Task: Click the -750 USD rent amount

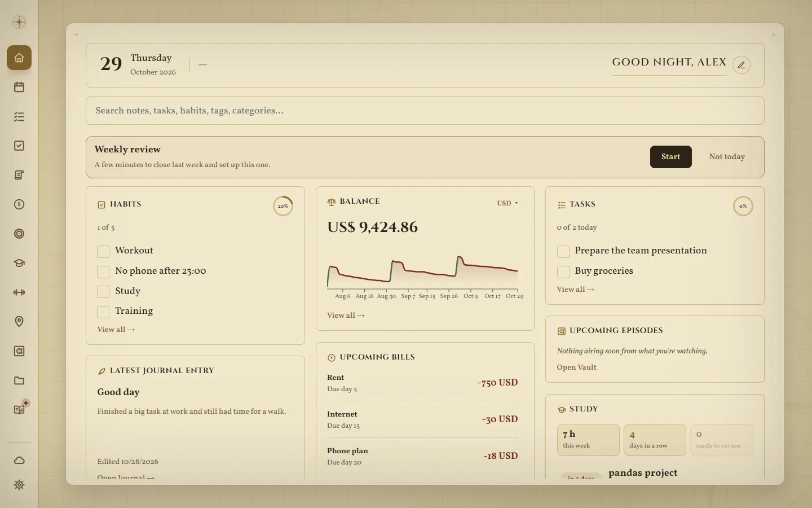Action: tap(497, 383)
